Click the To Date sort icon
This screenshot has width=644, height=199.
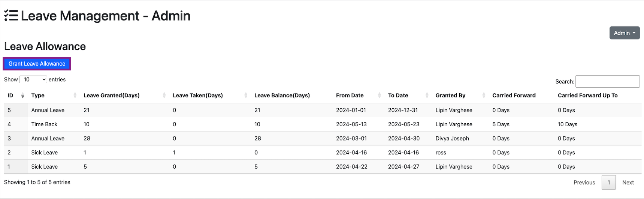click(x=427, y=96)
